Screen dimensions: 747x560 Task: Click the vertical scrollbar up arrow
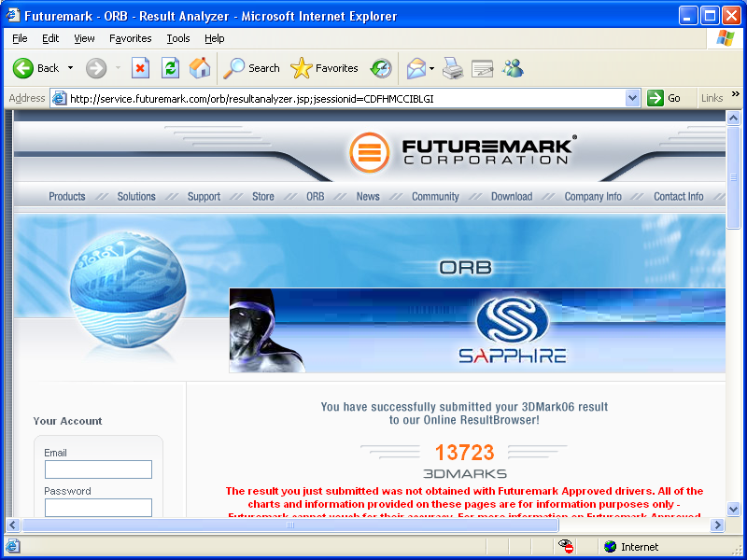tap(733, 118)
